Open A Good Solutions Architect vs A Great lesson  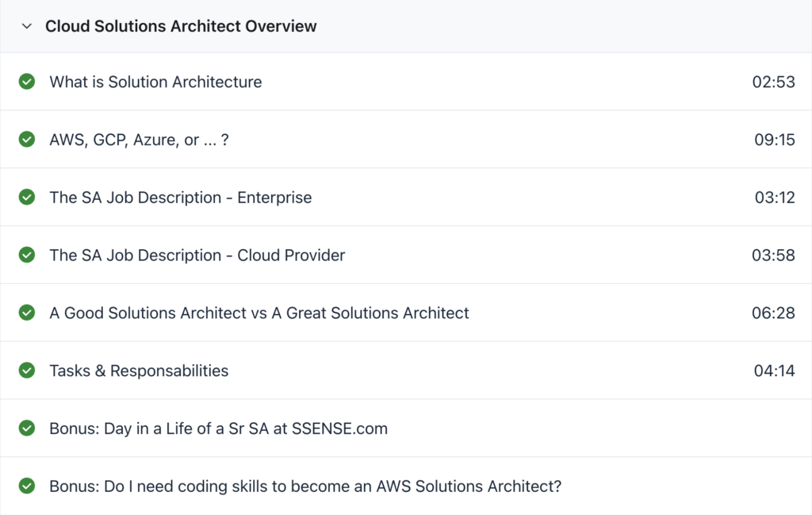point(259,313)
